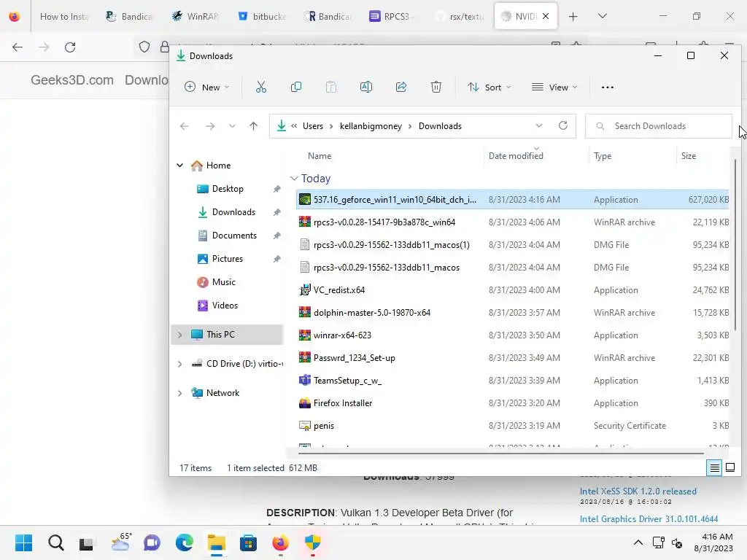This screenshot has width=747, height=560.
Task: Show hidden system tray icons
Action: pos(638,542)
